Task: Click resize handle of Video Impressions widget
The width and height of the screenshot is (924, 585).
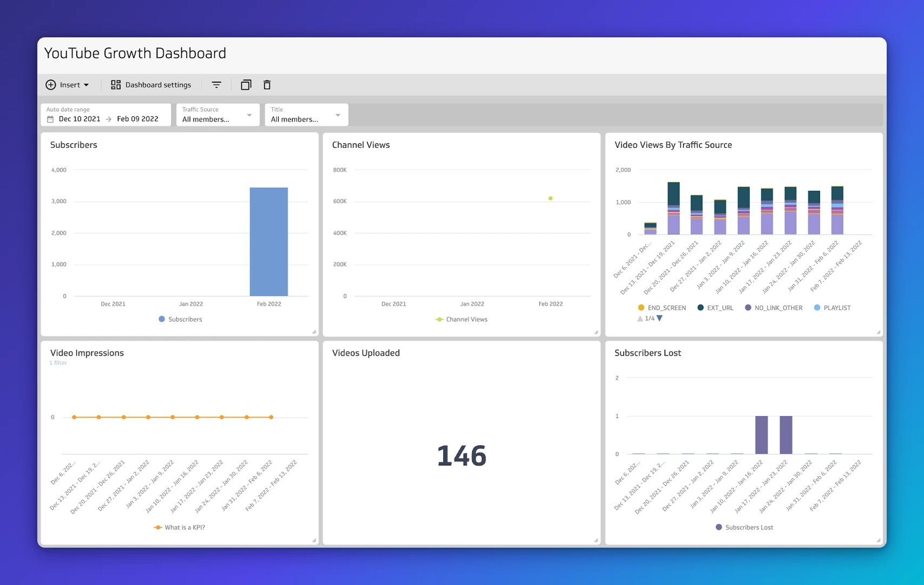Action: tap(314, 540)
